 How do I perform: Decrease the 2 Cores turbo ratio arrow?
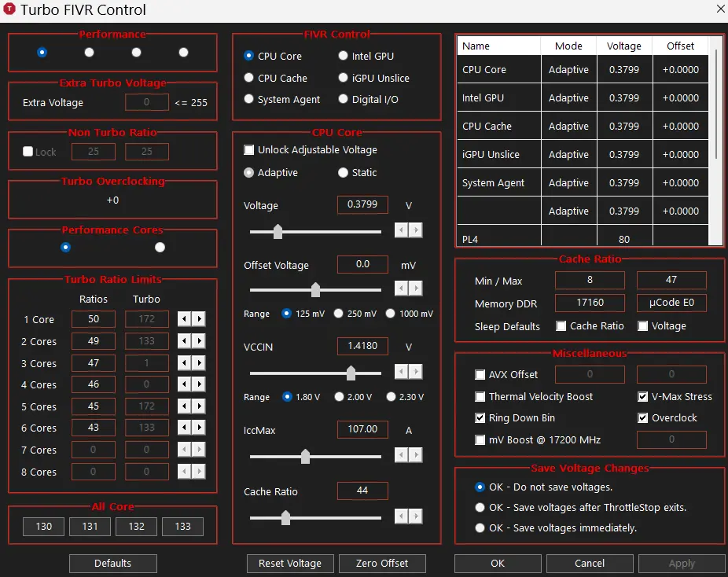click(x=184, y=341)
